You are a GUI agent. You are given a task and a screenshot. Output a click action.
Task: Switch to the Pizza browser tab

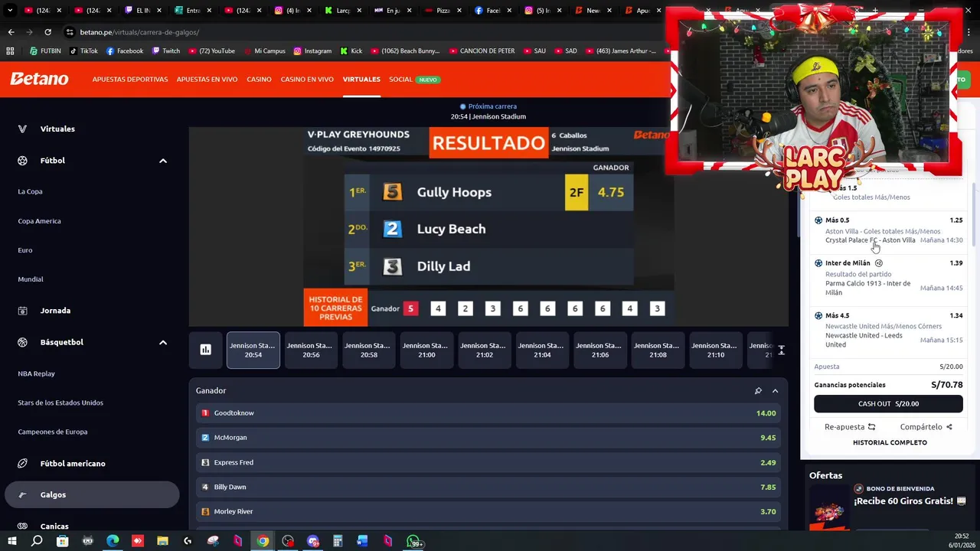[444, 11]
